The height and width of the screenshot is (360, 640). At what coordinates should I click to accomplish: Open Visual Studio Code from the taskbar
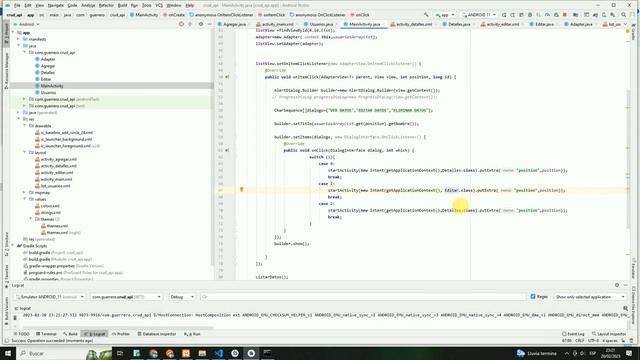pos(218,353)
